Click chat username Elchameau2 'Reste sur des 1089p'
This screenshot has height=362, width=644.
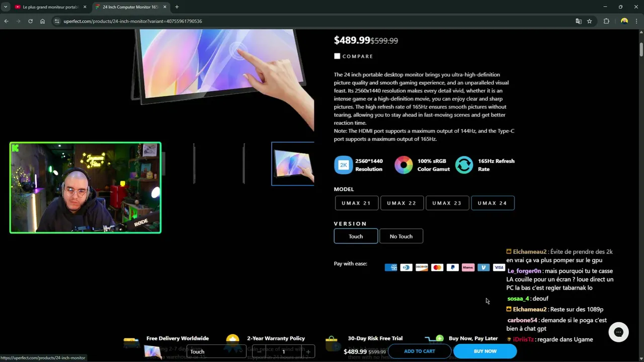tap(530, 309)
